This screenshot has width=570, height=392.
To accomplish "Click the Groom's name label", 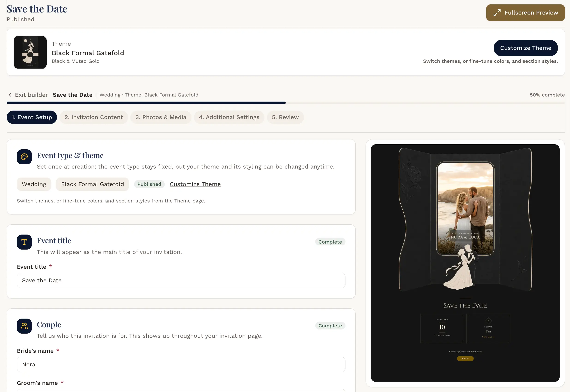I will tap(37, 383).
